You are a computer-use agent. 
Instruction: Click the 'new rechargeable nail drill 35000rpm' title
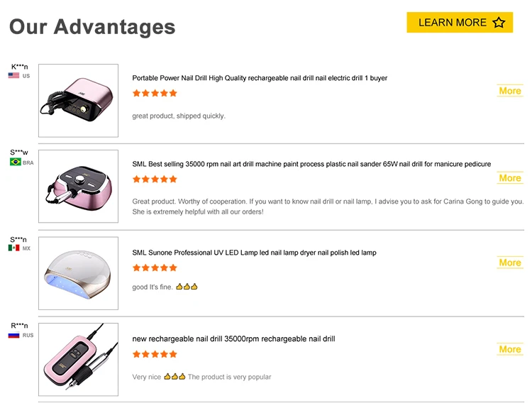click(233, 338)
